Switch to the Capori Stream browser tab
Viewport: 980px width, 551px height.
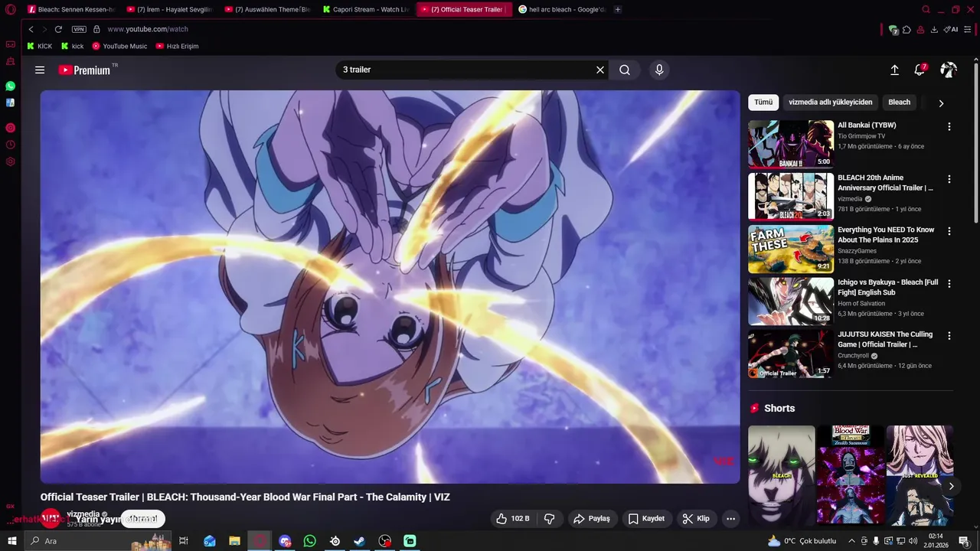click(366, 9)
